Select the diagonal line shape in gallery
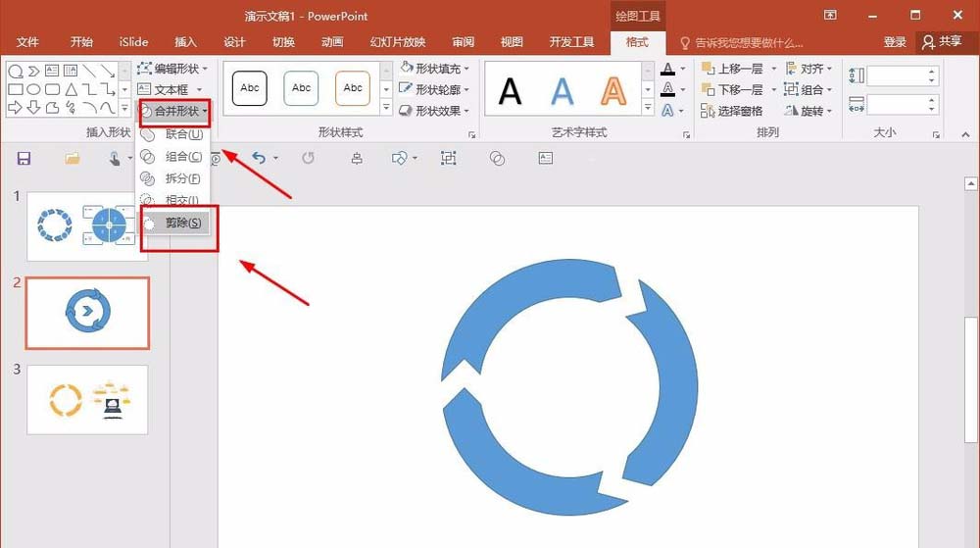Screen dimensions: 980x548 click(89, 71)
